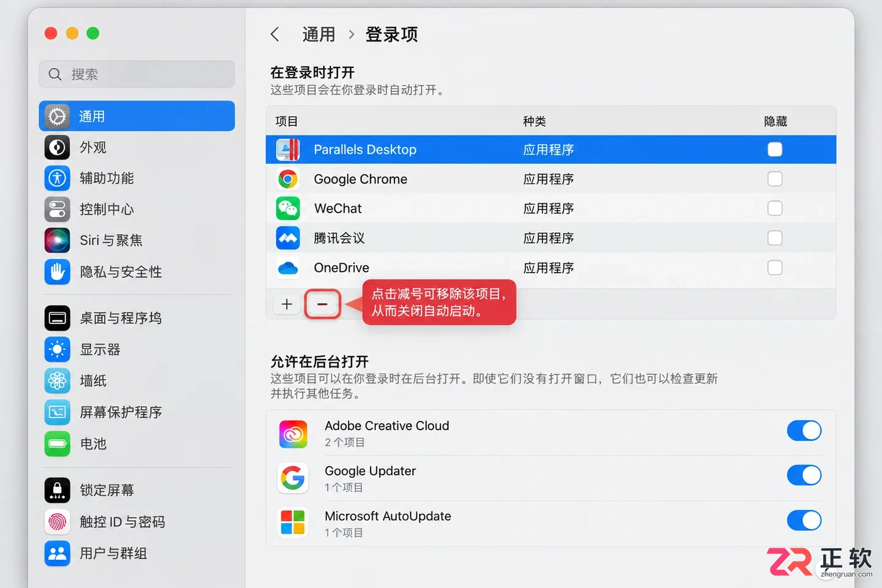Open the 电池 battery icon

pyautogui.click(x=57, y=443)
